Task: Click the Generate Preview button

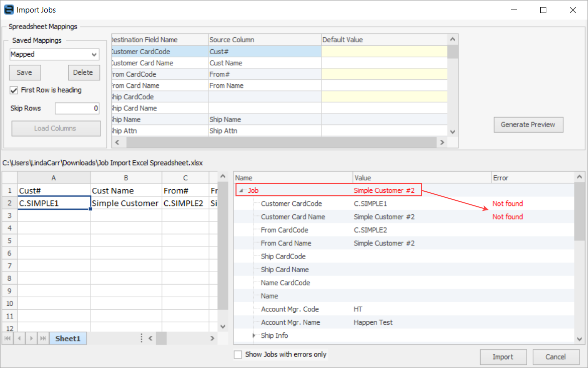Action: pos(528,125)
